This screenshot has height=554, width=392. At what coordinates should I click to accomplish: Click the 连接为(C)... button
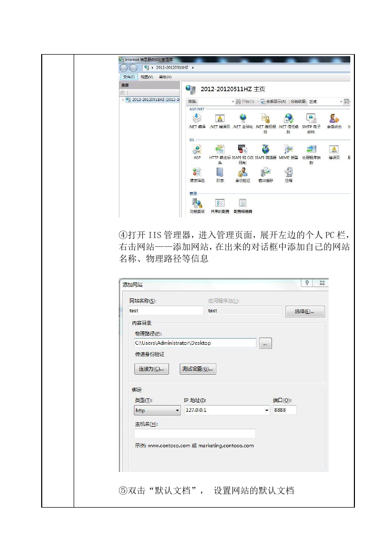[151, 369]
